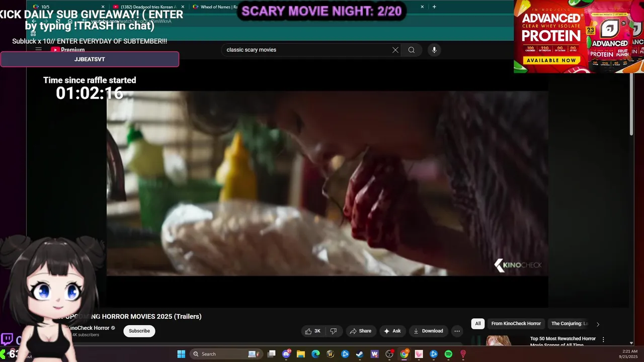The width and height of the screenshot is (644, 362).
Task: Open YouTube guide hamburger menu
Action: [38, 50]
